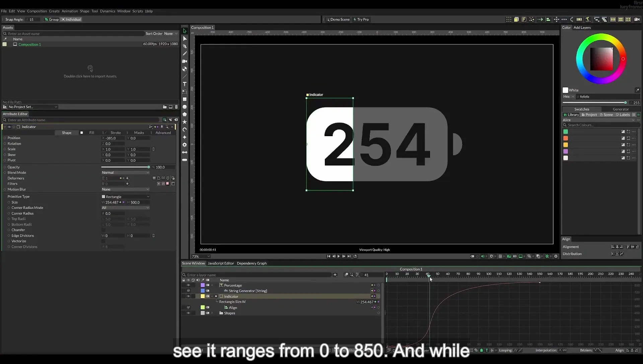Select the Pen tool
This screenshot has width=643, height=364.
tap(185, 46)
